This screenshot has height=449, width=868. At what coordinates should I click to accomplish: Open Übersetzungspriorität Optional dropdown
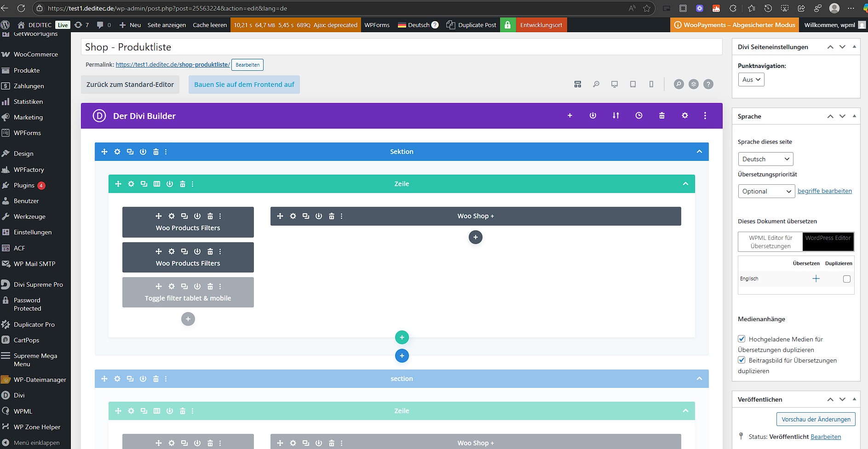click(766, 191)
